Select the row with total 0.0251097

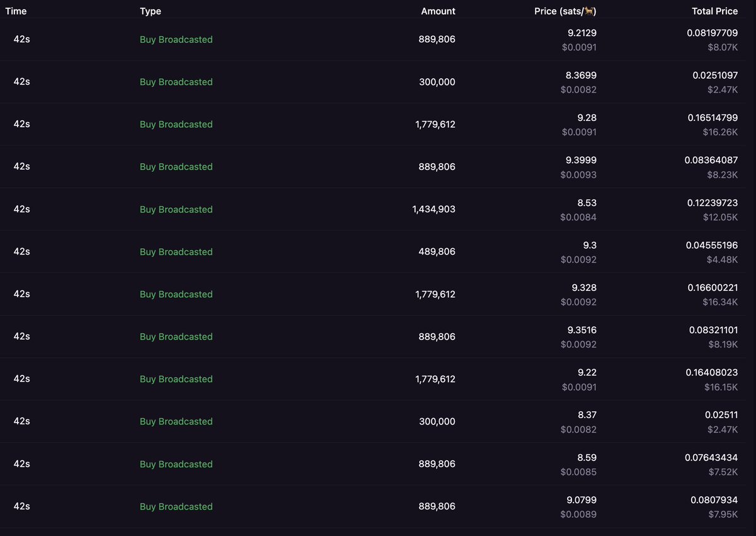click(x=378, y=82)
